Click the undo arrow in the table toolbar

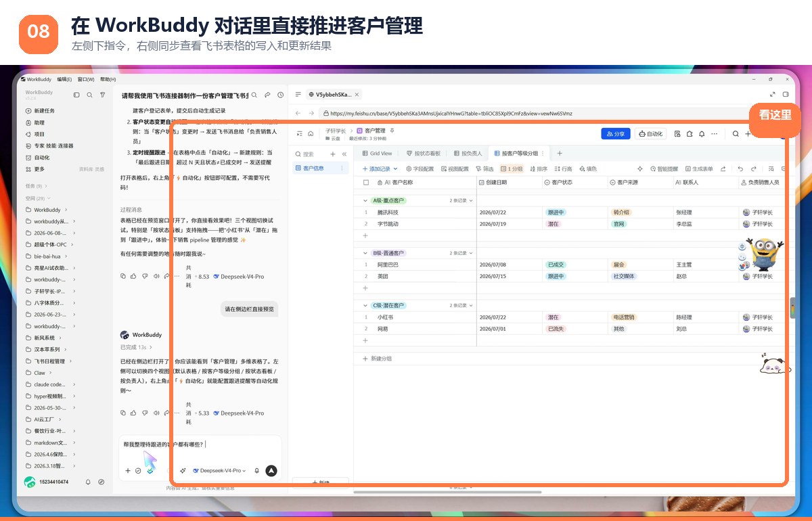740,168
